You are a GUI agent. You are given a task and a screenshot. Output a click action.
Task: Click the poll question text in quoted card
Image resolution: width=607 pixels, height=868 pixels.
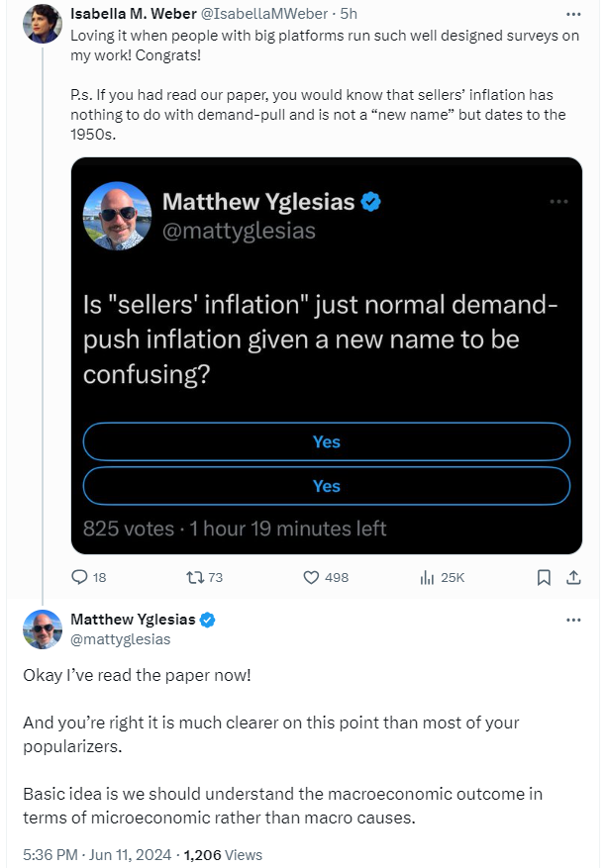[x=320, y=339]
